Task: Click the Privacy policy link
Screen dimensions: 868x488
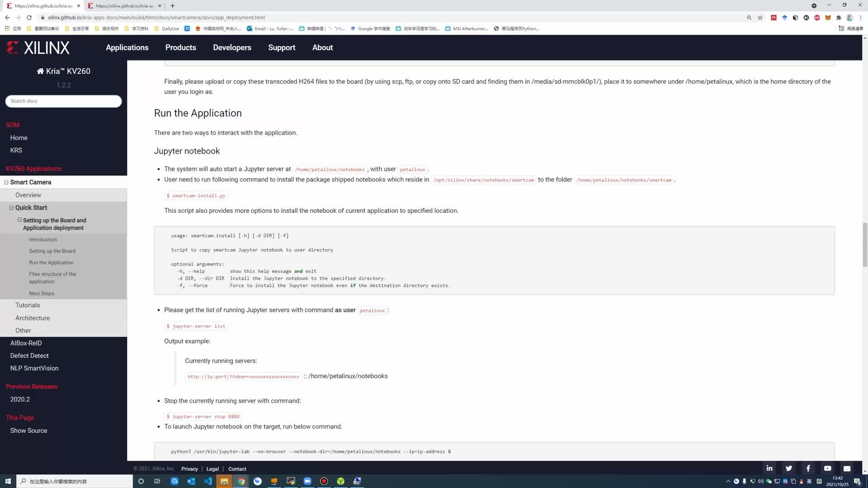Action: [189, 468]
